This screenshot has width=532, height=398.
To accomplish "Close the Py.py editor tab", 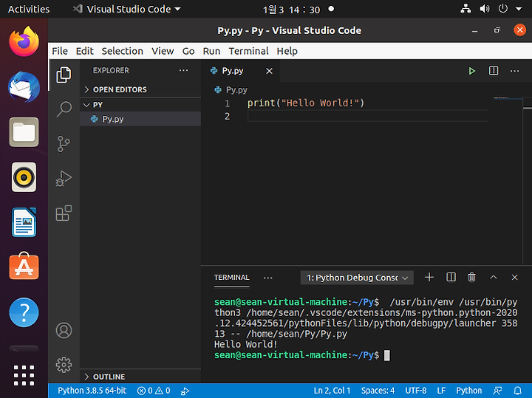I will click(x=269, y=71).
